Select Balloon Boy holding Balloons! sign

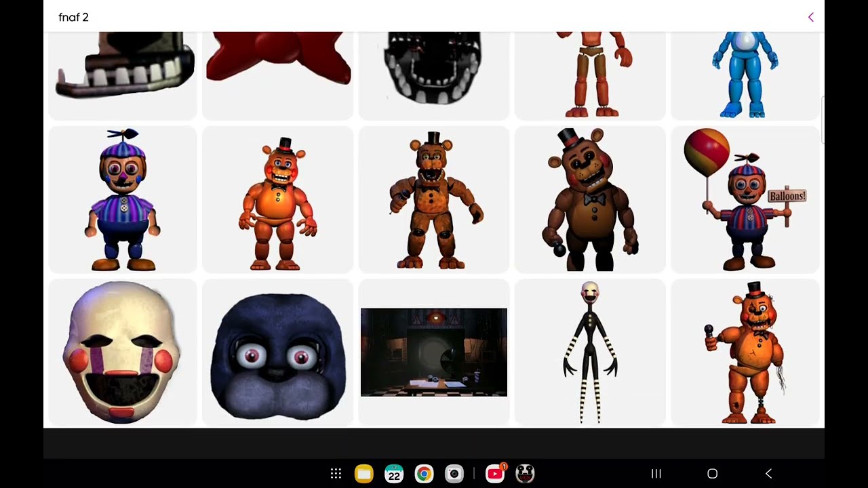coord(745,200)
